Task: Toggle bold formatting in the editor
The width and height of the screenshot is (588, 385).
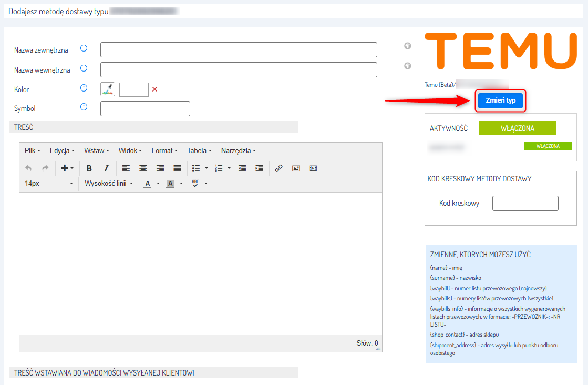Action: 89,168
